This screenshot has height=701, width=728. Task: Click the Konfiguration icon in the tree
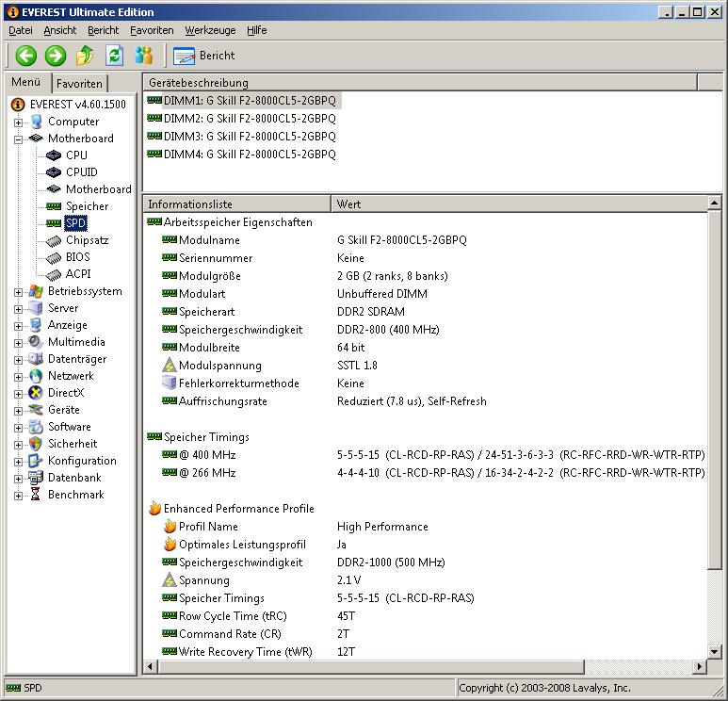pyautogui.click(x=36, y=461)
